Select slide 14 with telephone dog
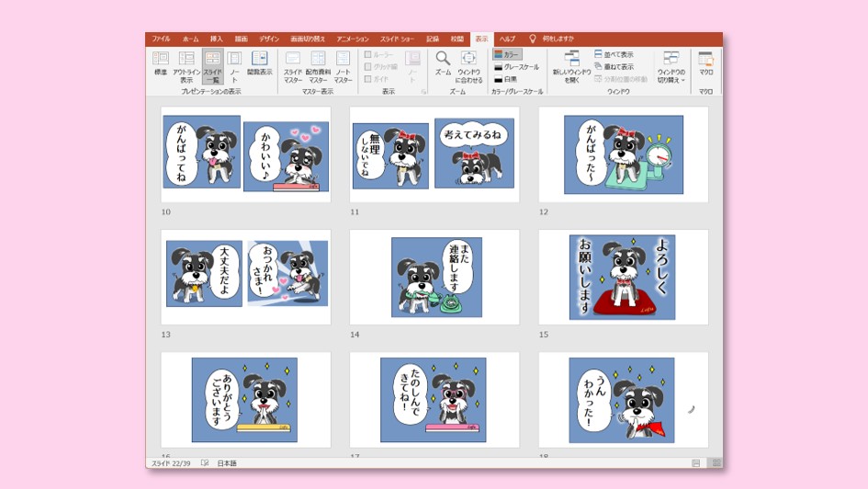Image resolution: width=868 pixels, height=489 pixels. [x=434, y=277]
